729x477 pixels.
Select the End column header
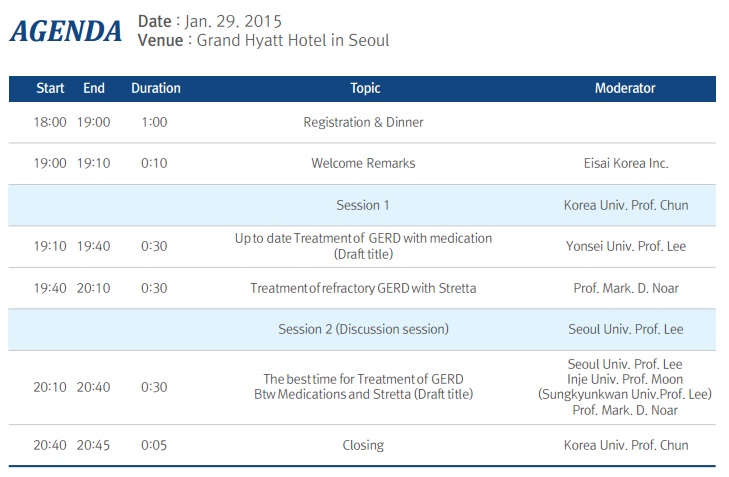[94, 88]
